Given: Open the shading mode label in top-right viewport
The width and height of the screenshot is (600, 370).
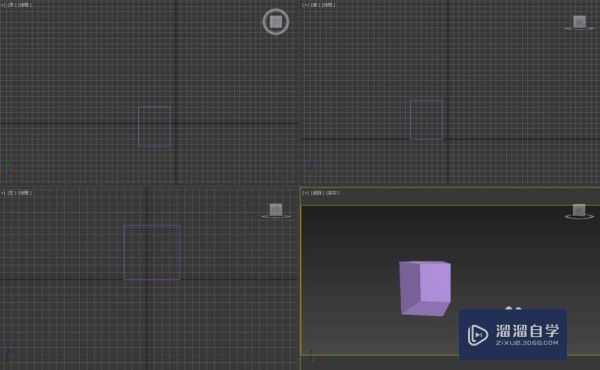Looking at the screenshot, I should click(329, 5).
